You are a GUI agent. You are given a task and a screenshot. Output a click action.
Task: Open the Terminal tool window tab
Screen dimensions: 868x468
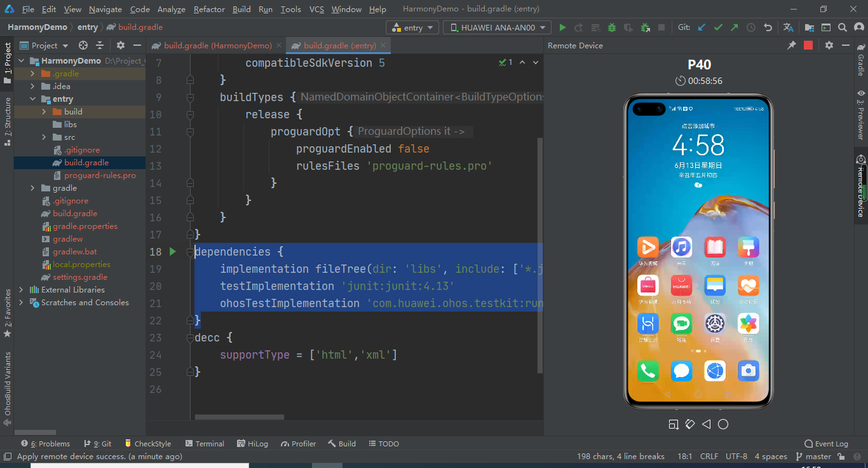click(x=204, y=443)
